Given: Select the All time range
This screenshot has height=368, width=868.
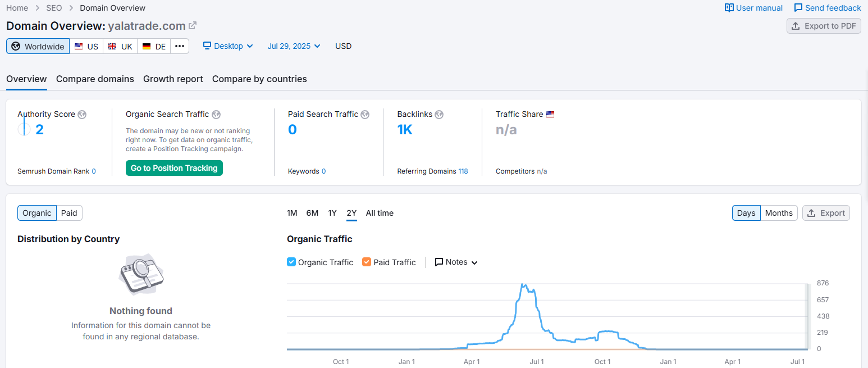Looking at the screenshot, I should [380, 213].
